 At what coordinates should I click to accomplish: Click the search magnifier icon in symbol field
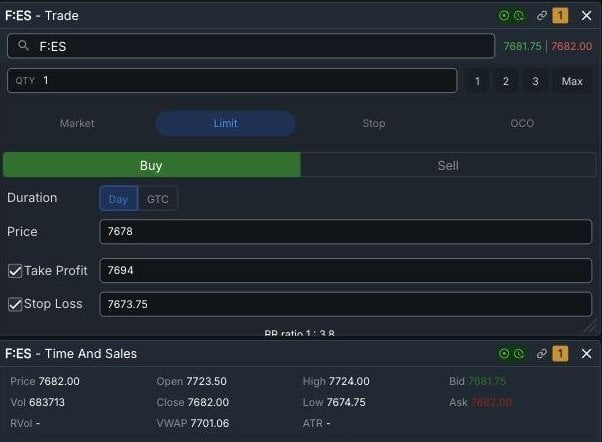pyautogui.click(x=23, y=46)
